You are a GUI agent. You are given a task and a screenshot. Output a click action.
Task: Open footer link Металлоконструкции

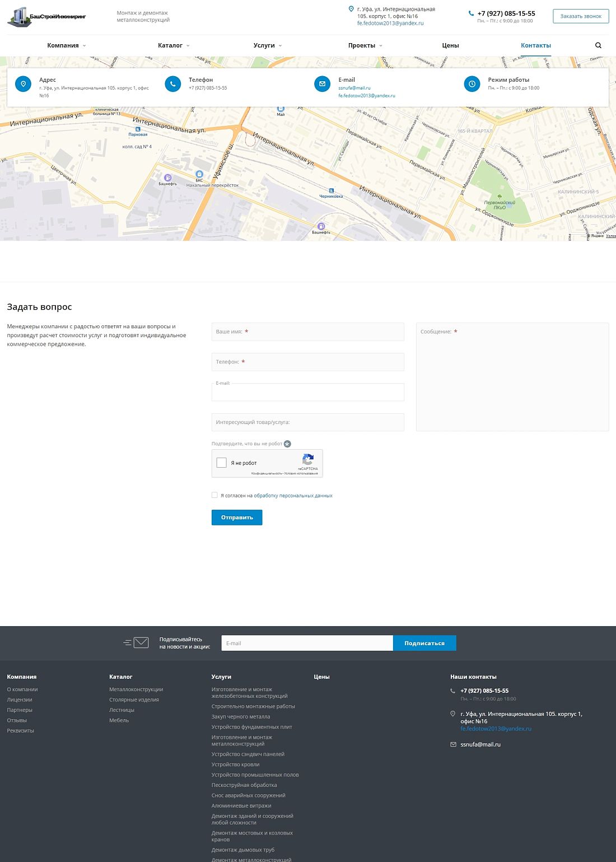pos(136,689)
